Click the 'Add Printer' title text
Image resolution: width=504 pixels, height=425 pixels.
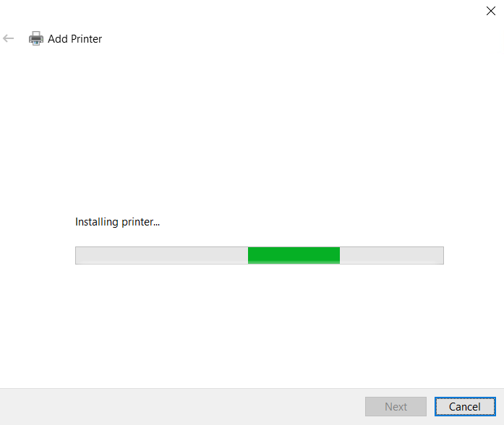coord(75,39)
